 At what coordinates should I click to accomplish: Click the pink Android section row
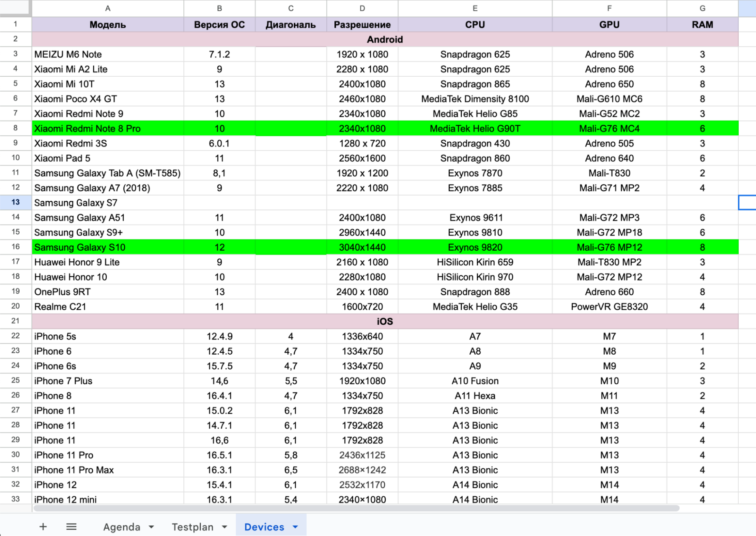pyautogui.click(x=385, y=39)
